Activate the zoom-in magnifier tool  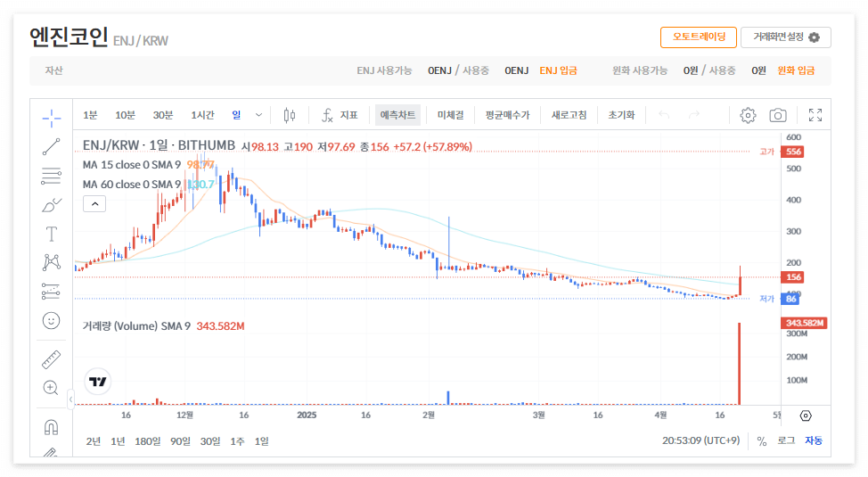pos(51,388)
